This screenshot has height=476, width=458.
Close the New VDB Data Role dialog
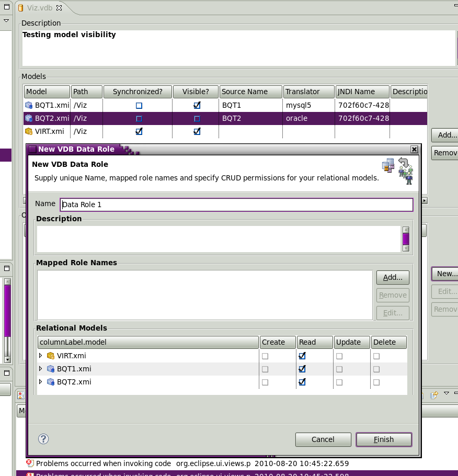pyautogui.click(x=414, y=149)
